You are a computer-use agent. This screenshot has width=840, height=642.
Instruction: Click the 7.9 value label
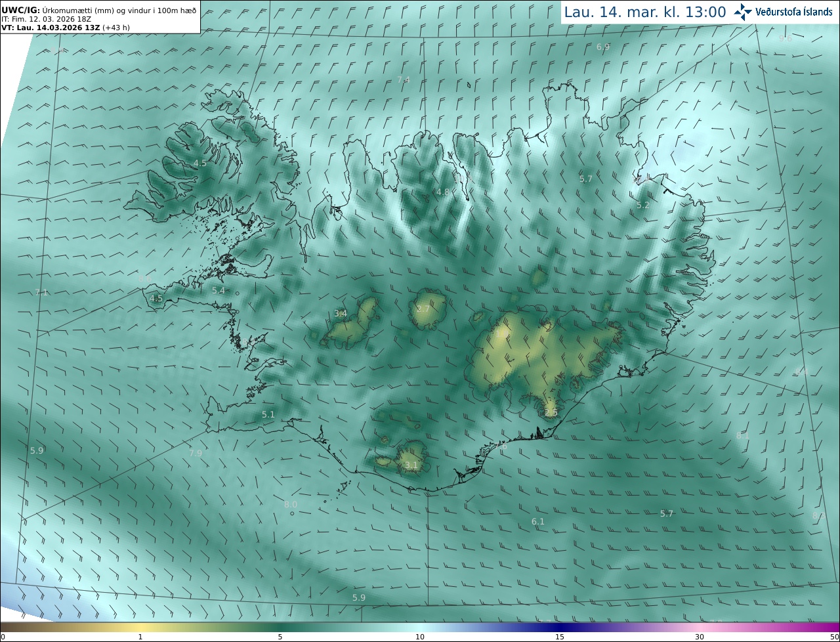(x=196, y=453)
